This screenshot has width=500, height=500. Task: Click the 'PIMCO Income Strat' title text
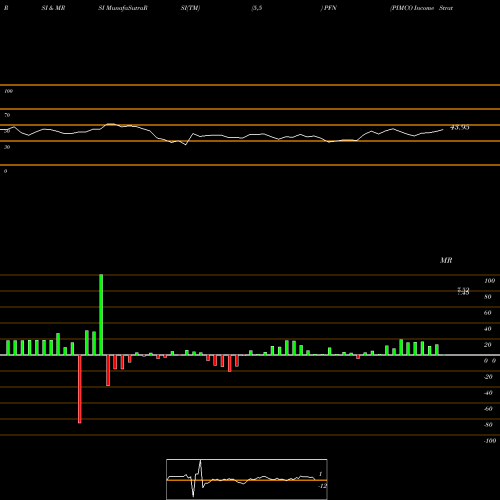pyautogui.click(x=422, y=8)
